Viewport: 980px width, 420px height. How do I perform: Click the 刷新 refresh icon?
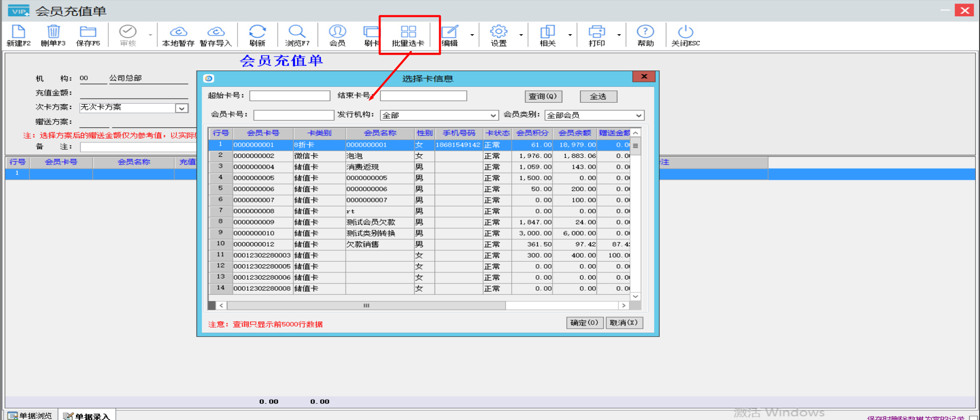257,32
